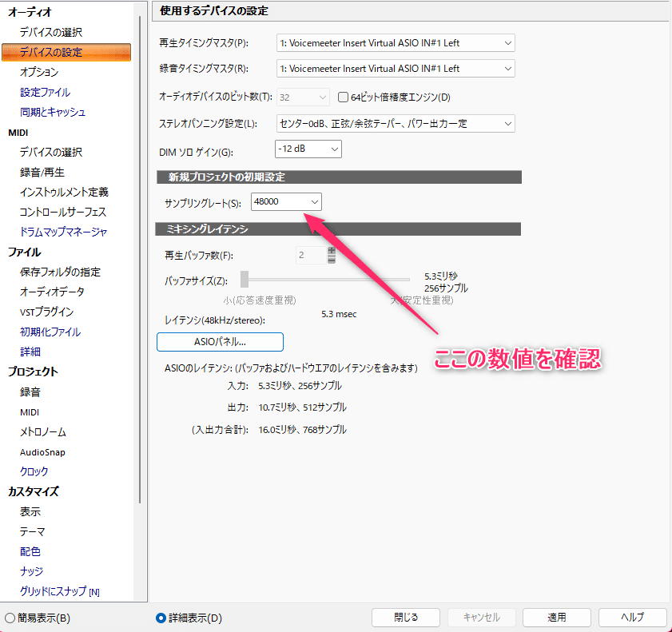Click オーディオ category heading
Viewport: 672px width, 632px height.
tap(30, 12)
